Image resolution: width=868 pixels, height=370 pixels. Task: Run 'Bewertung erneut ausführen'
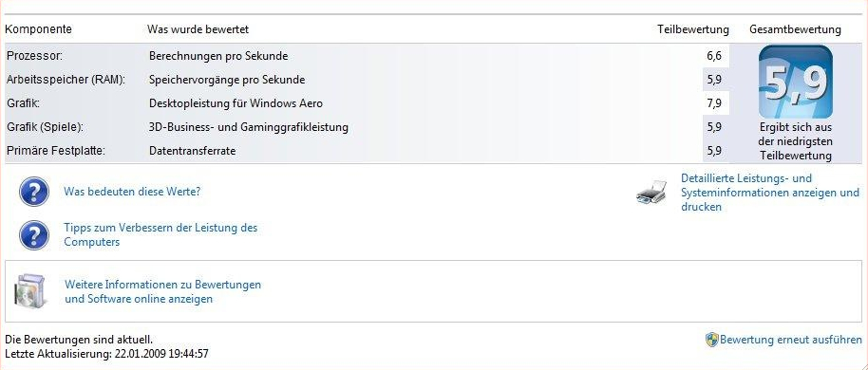pyautogui.click(x=790, y=340)
